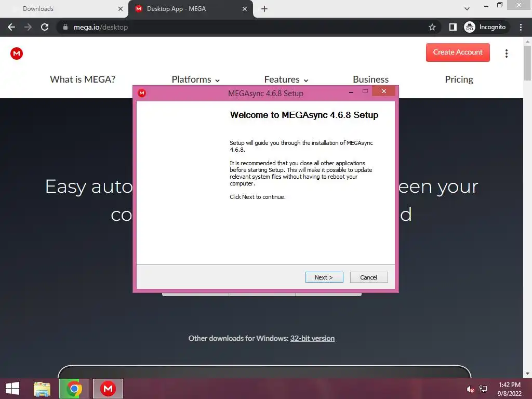Image resolution: width=532 pixels, height=399 pixels.
Task: View site info via lock icon
Action: [x=65, y=27]
